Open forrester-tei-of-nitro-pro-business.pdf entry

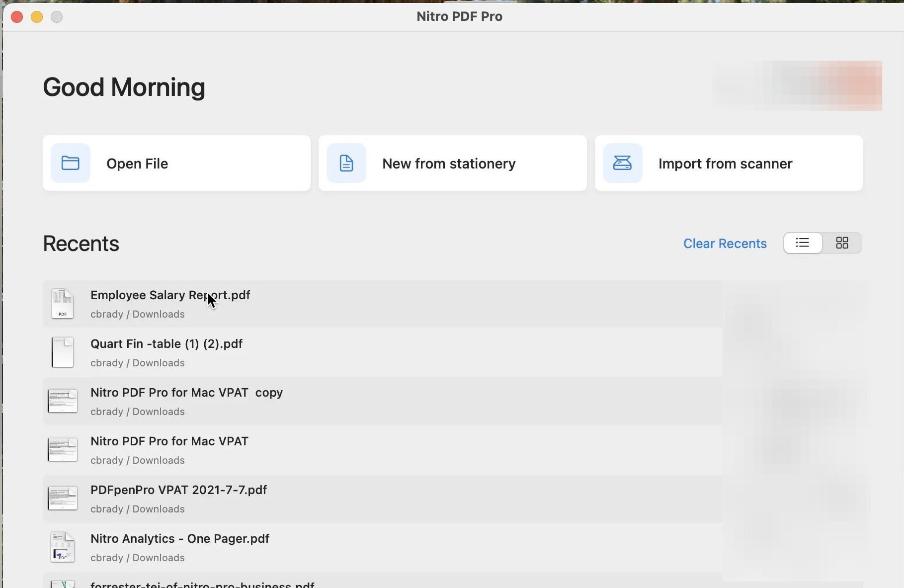click(x=202, y=585)
